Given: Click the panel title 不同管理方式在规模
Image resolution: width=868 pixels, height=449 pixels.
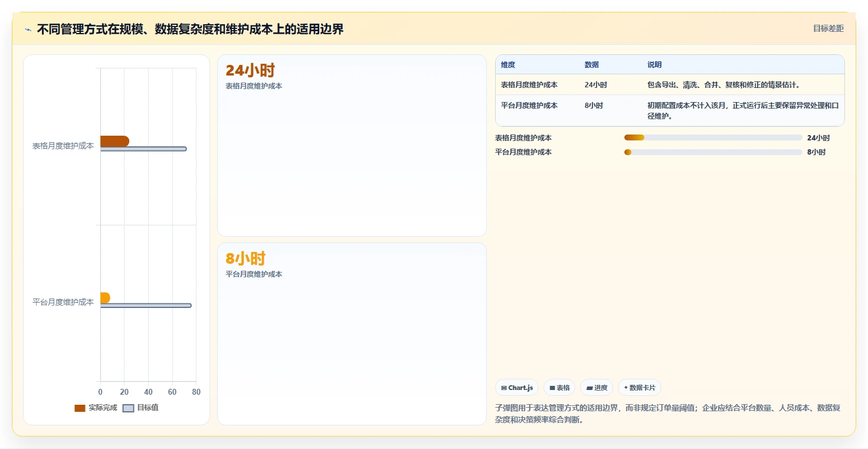Looking at the screenshot, I should click(190, 29).
